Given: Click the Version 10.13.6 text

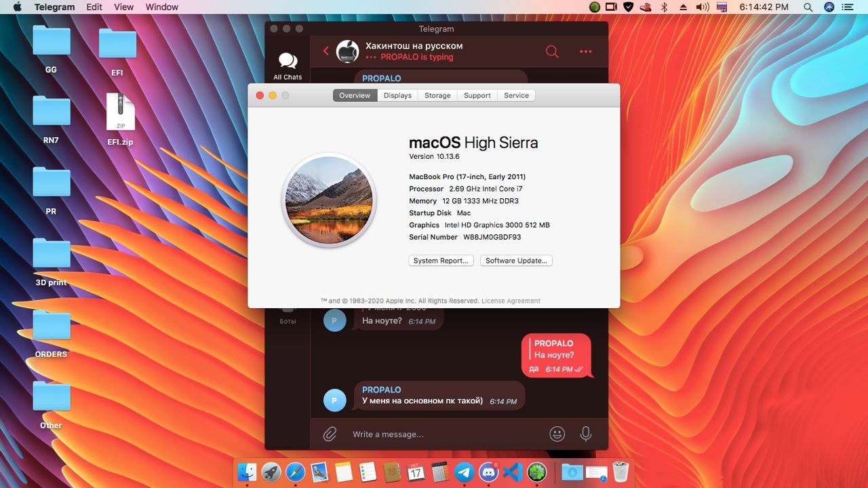Looking at the screenshot, I should (x=434, y=157).
